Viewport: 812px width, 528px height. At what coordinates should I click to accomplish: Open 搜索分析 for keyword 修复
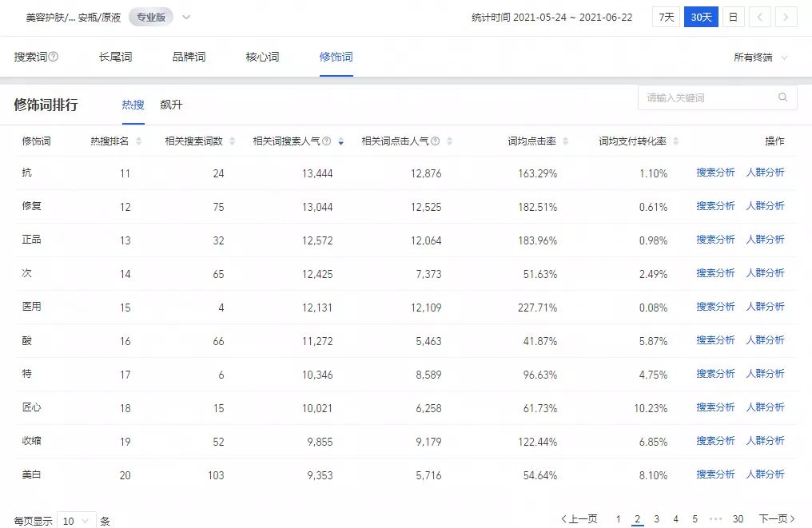[714, 205]
